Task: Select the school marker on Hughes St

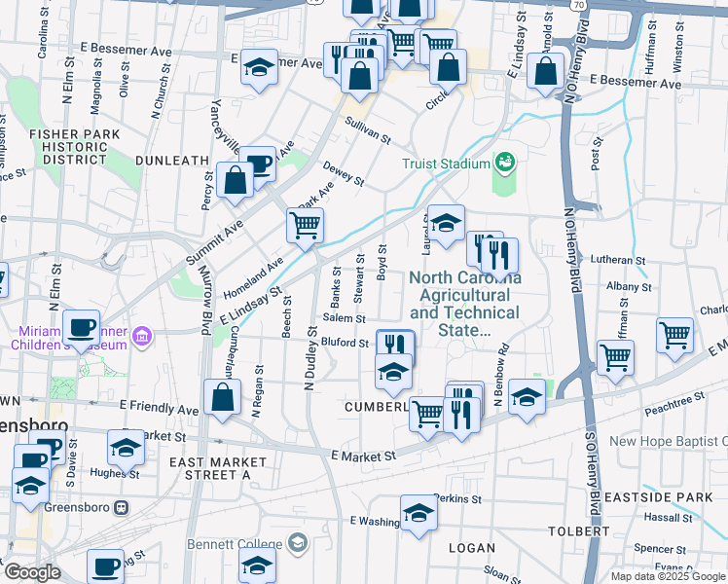Action: 126,450
